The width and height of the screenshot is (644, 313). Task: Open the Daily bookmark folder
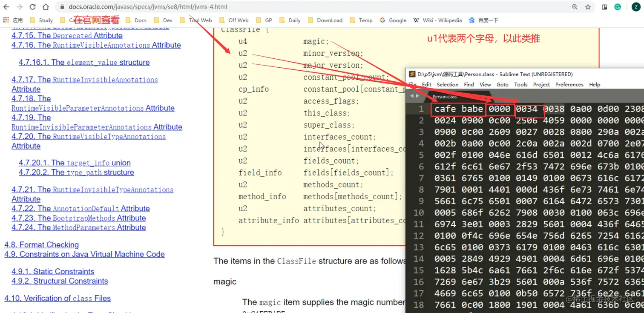click(290, 20)
